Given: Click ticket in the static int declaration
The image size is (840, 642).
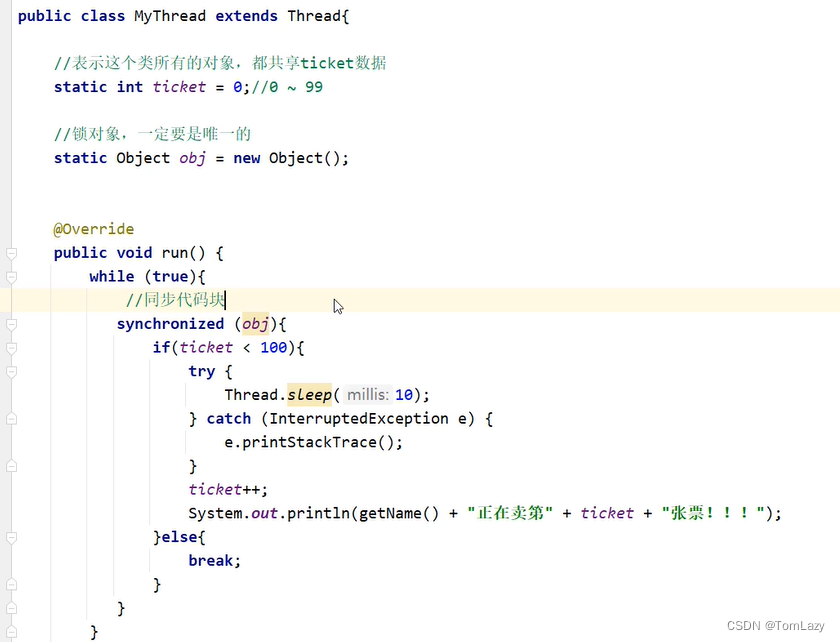Looking at the screenshot, I should tap(179, 87).
